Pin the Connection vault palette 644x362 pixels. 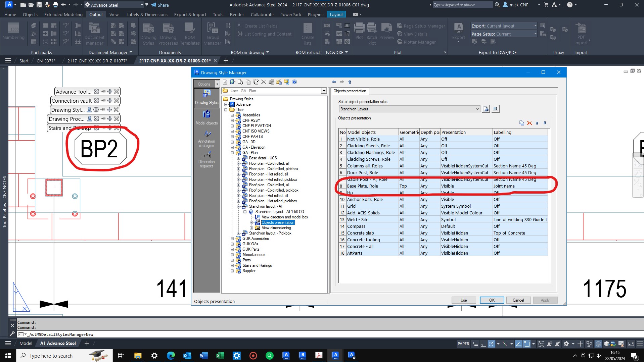pos(103,100)
